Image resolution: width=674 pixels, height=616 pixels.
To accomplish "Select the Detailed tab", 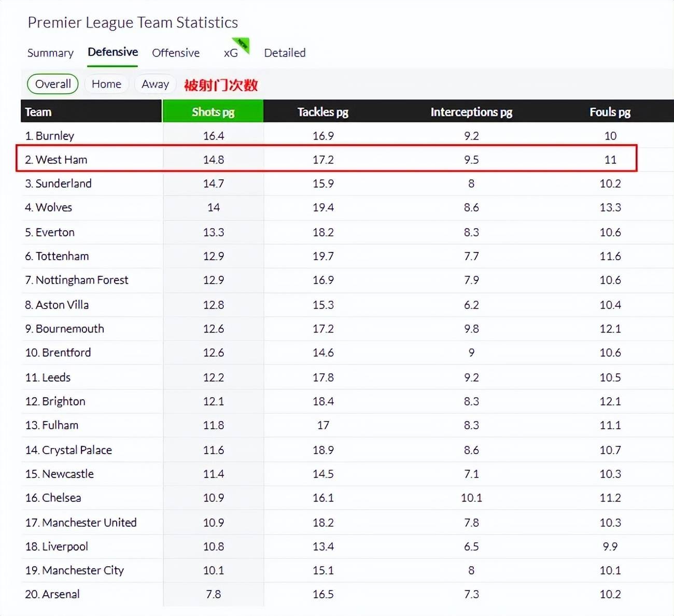I will [x=285, y=53].
